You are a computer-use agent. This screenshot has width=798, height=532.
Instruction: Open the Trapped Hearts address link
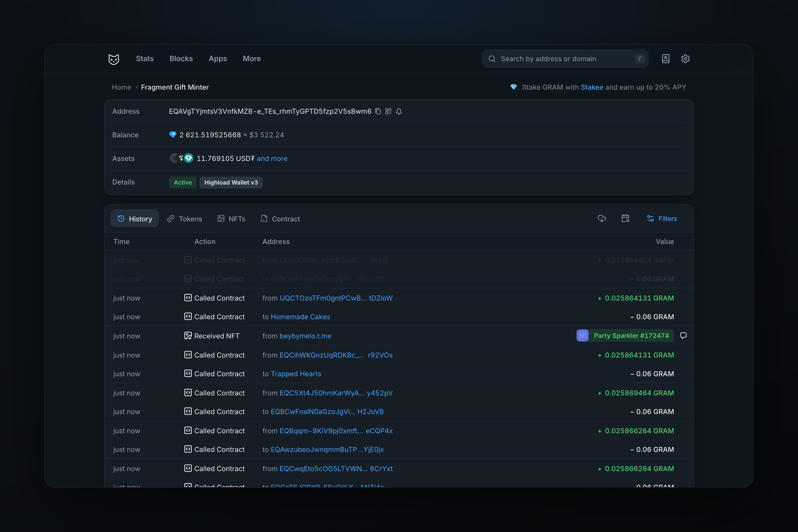point(296,374)
